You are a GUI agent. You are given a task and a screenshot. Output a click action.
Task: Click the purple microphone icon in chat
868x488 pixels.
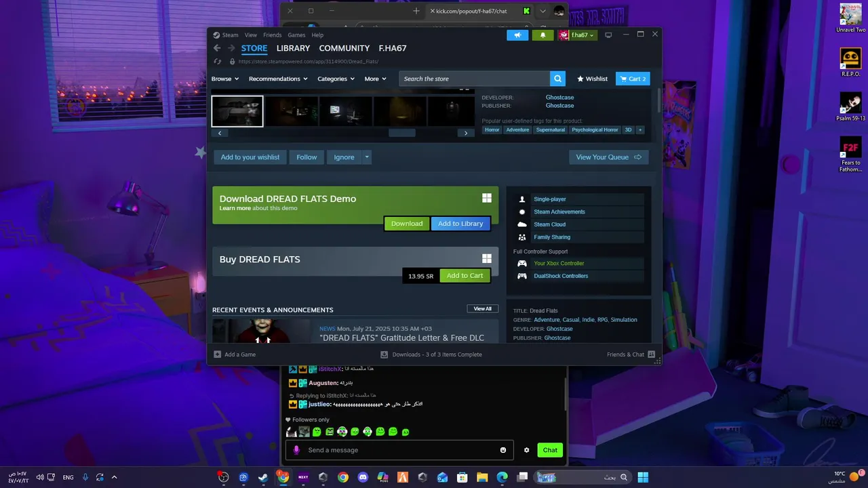click(296, 450)
